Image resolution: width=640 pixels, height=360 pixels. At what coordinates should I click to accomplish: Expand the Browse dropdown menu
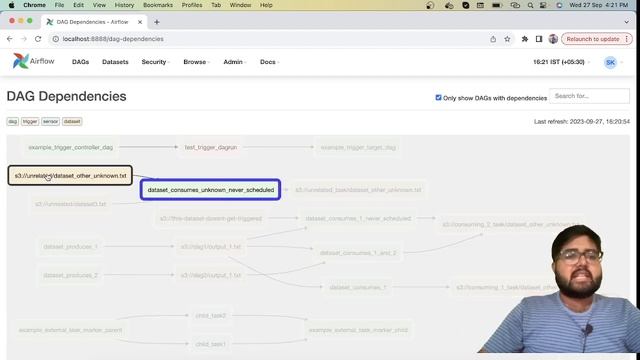tap(196, 62)
